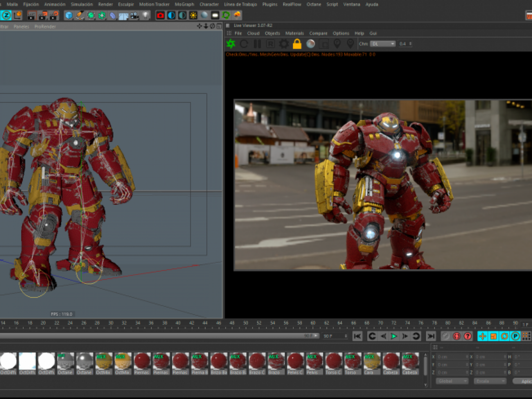The image size is (532, 399).
Task: Click the record active objects key icon
Action: coord(446,336)
